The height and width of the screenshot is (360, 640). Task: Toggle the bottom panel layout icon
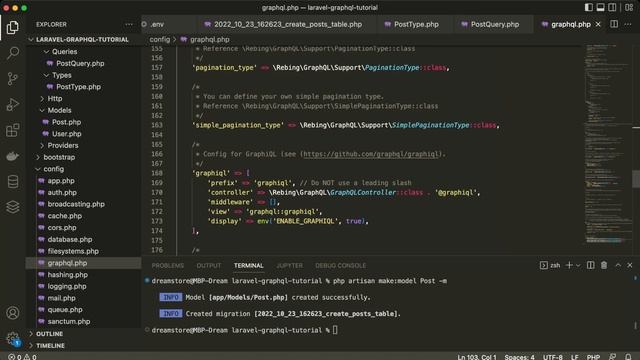[600, 7]
